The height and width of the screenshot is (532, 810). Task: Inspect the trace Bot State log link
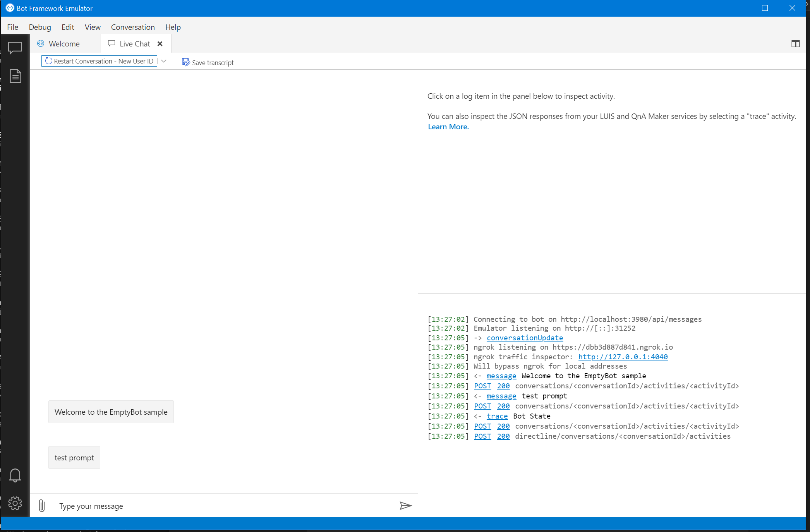pos(497,416)
